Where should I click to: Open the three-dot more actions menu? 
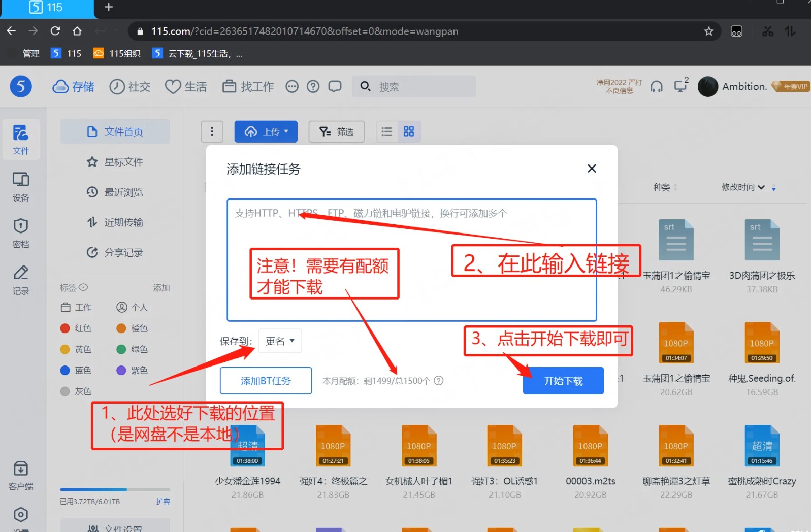tap(212, 132)
